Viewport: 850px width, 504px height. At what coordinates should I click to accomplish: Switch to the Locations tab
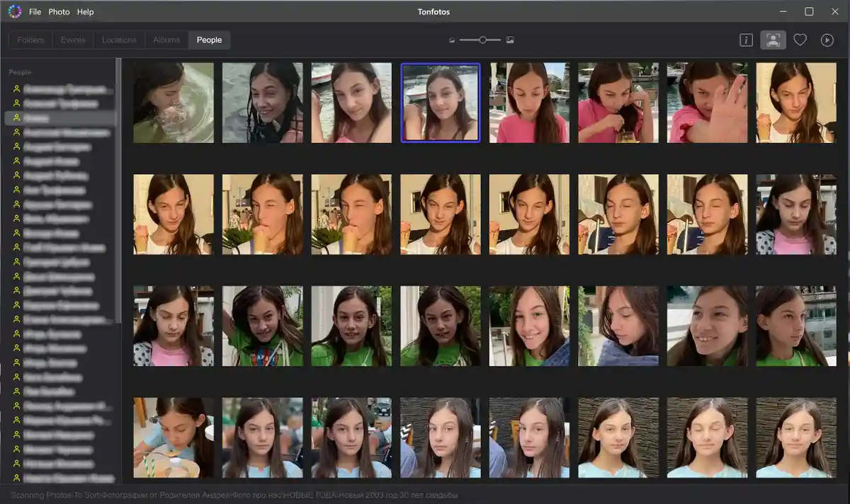click(x=119, y=40)
